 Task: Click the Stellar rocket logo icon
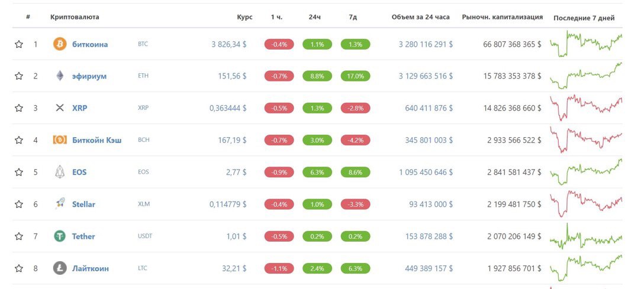tap(60, 204)
